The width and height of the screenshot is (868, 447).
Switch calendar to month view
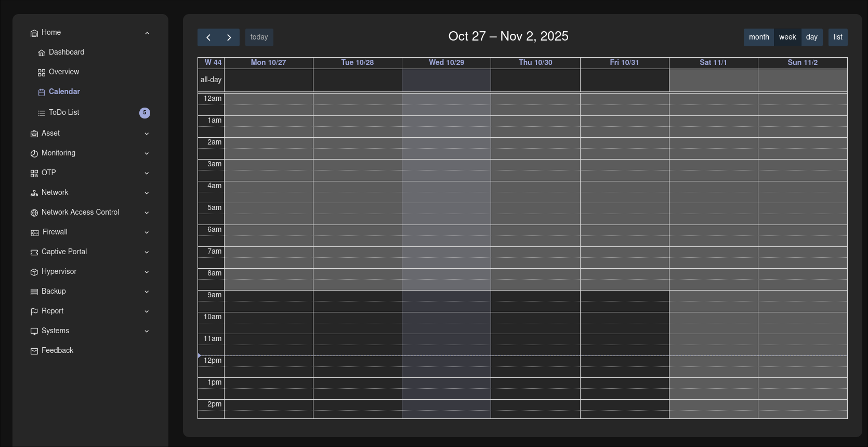coord(759,37)
